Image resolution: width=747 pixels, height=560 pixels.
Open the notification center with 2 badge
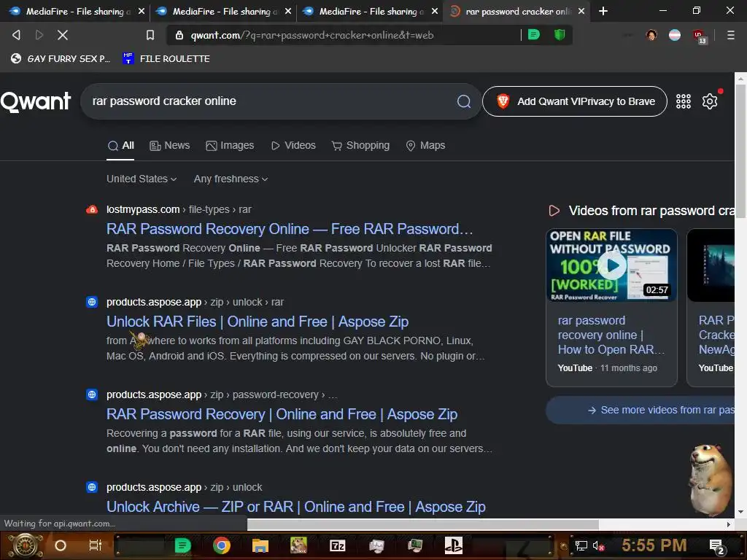717,547
